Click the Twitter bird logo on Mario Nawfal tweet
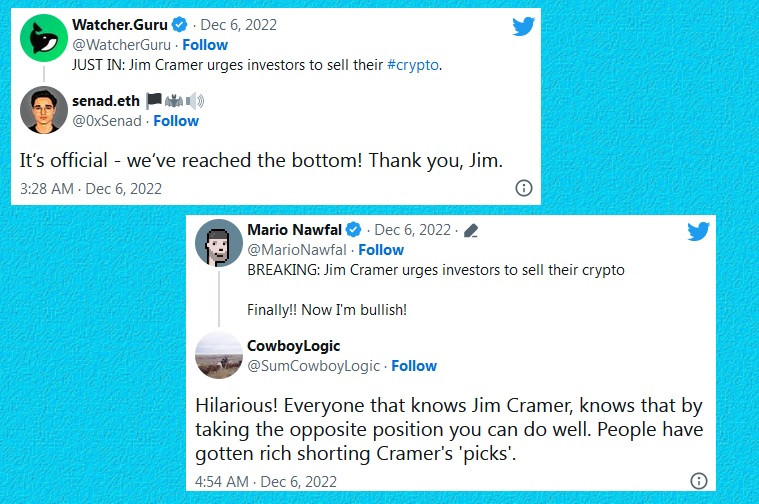759x504 pixels. (698, 232)
